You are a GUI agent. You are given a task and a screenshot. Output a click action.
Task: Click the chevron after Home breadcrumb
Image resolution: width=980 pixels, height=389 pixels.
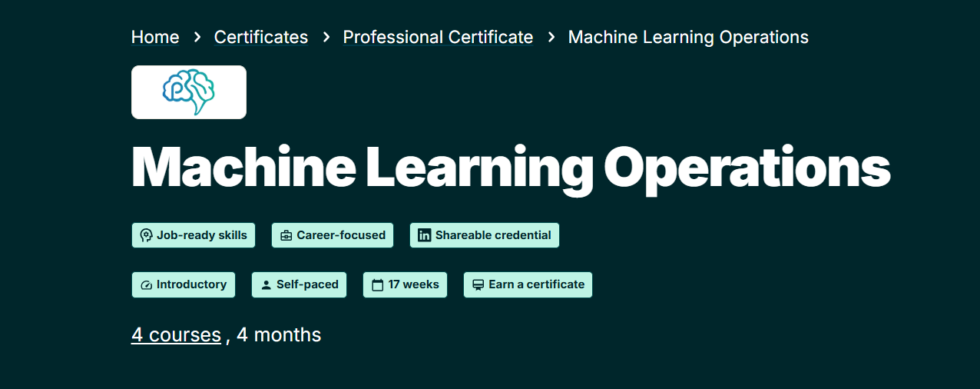(197, 37)
